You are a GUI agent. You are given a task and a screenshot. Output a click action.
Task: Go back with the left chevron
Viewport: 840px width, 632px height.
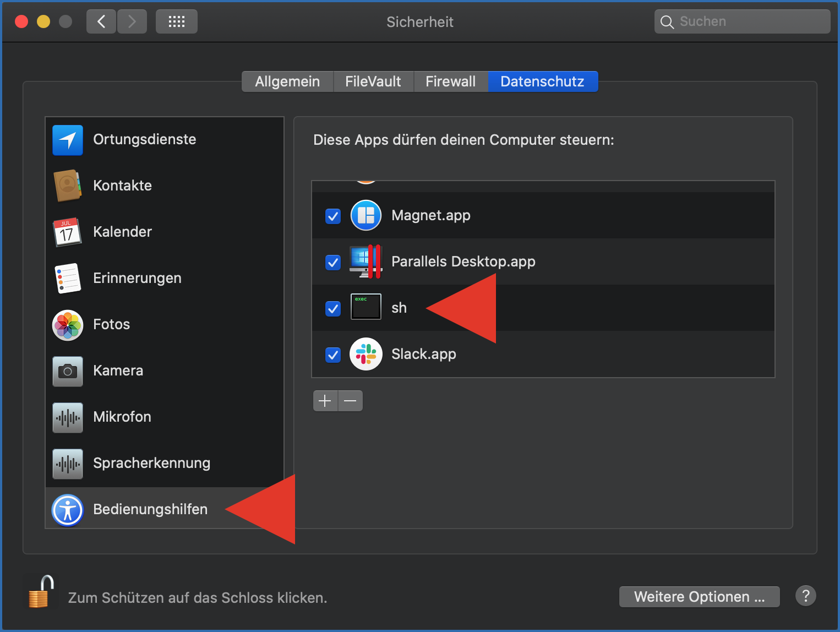tap(101, 21)
